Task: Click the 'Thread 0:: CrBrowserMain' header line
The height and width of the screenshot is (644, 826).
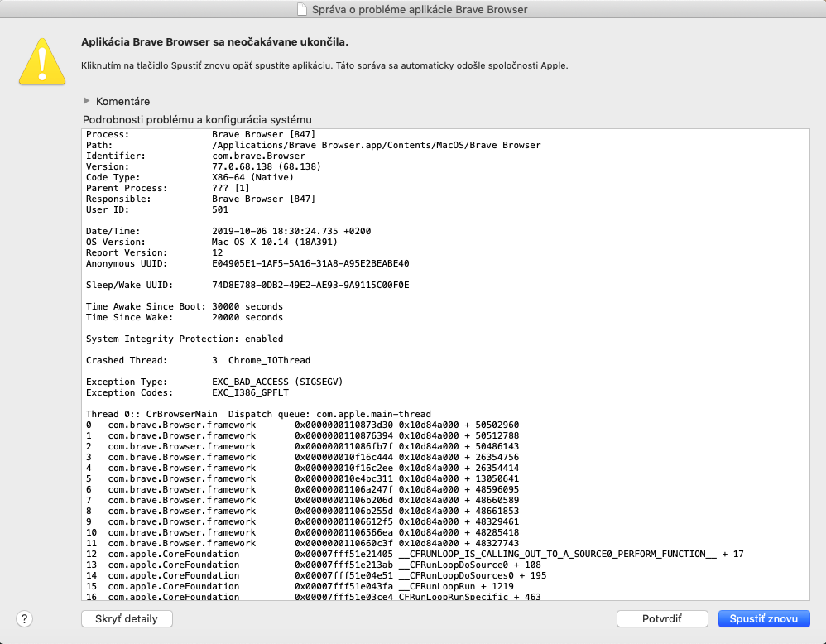Action: pos(258,414)
